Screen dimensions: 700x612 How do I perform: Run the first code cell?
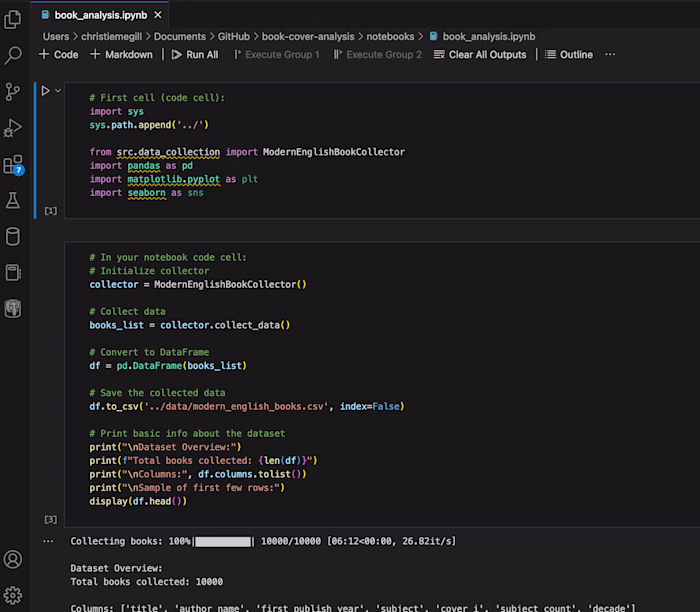coord(45,91)
